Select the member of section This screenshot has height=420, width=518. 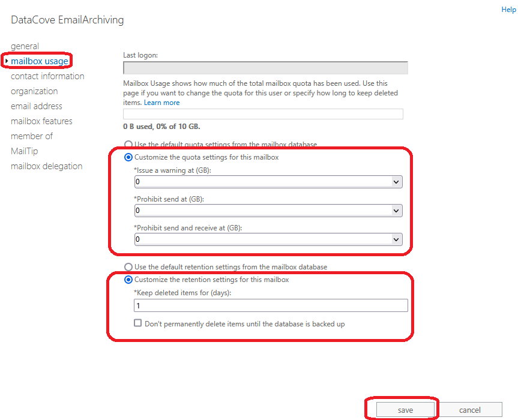(32, 136)
